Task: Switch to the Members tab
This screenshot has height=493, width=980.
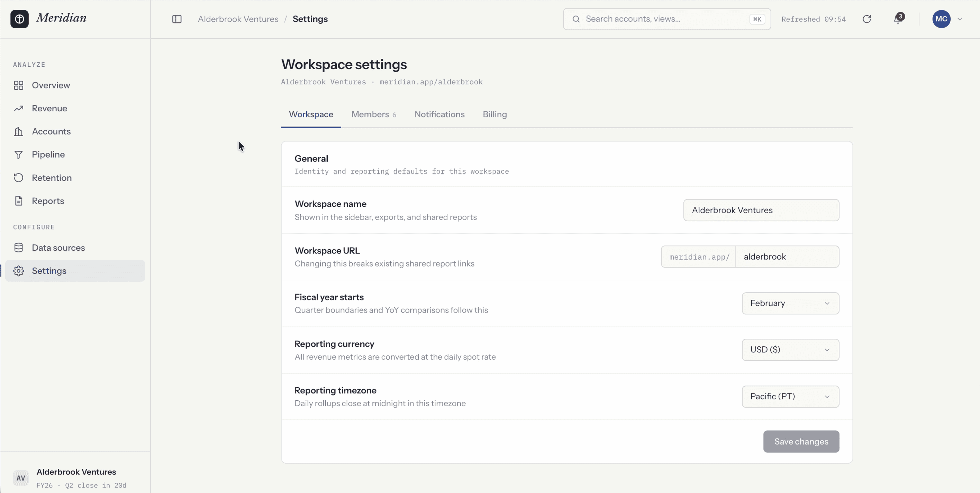Action: click(x=374, y=114)
